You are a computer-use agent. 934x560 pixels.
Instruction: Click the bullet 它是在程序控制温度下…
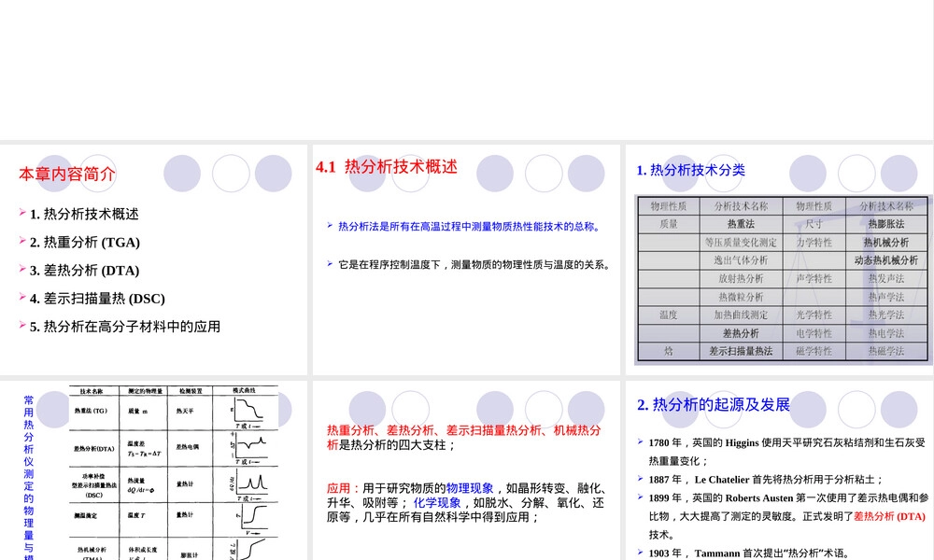(474, 264)
